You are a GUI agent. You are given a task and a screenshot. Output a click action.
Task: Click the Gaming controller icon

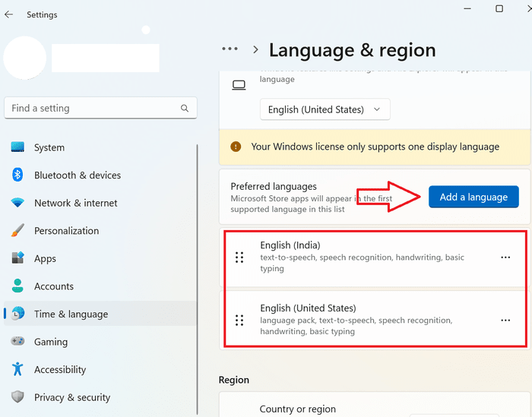point(17,341)
